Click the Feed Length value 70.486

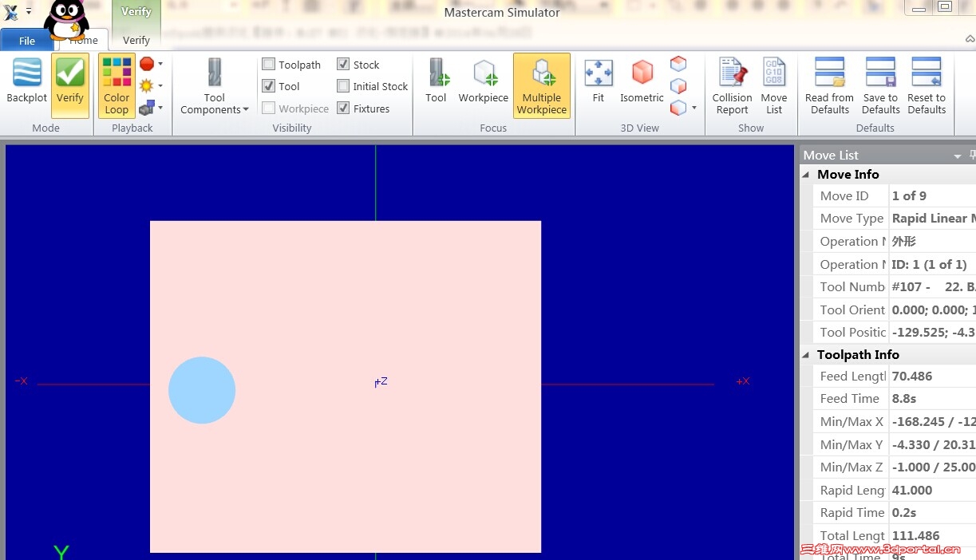point(912,377)
